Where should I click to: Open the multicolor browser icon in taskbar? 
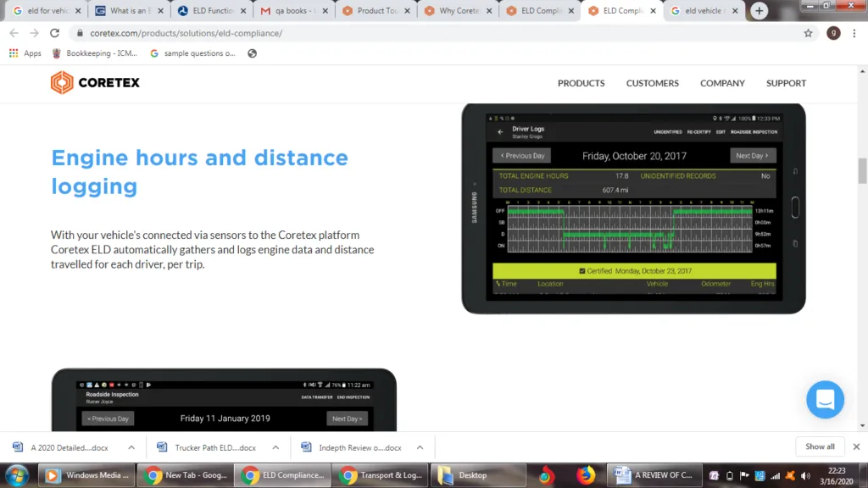point(547,475)
